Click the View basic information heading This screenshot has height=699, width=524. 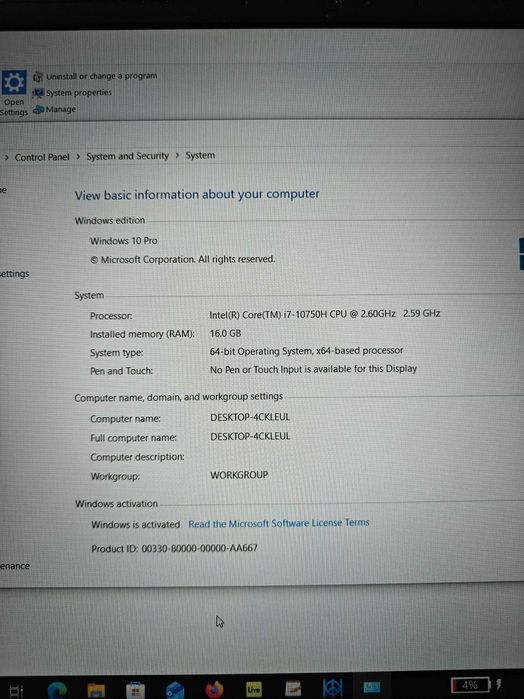click(x=197, y=195)
